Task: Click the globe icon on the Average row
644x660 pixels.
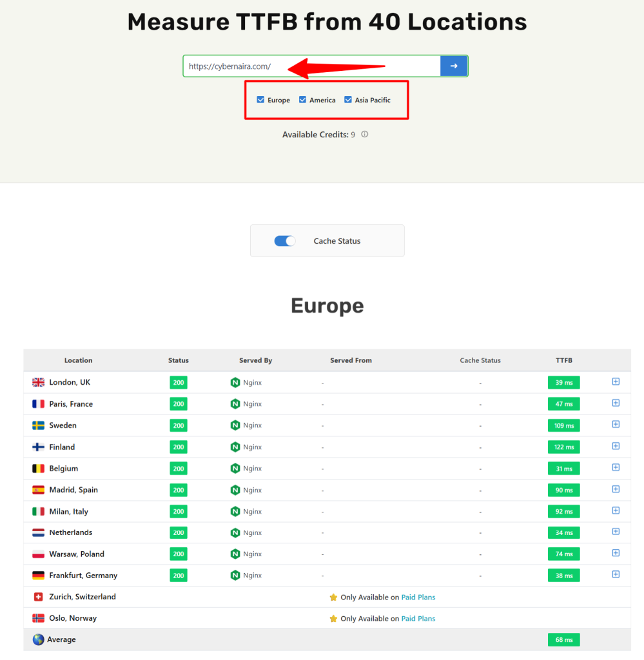Action: click(x=37, y=639)
